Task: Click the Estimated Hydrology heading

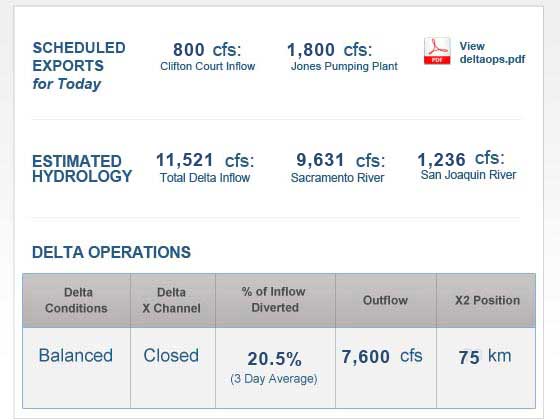Action: point(82,169)
